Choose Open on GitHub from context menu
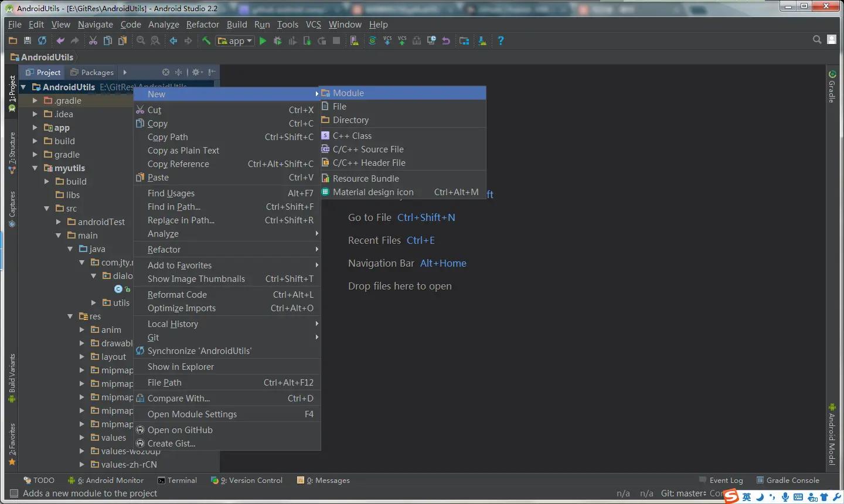The image size is (844, 504). 227,430
